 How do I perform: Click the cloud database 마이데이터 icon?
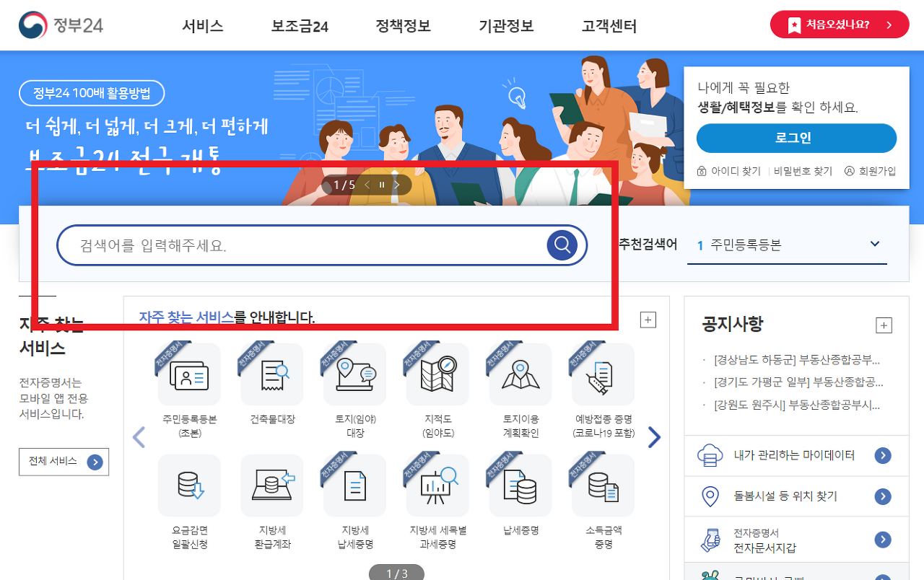(710, 456)
